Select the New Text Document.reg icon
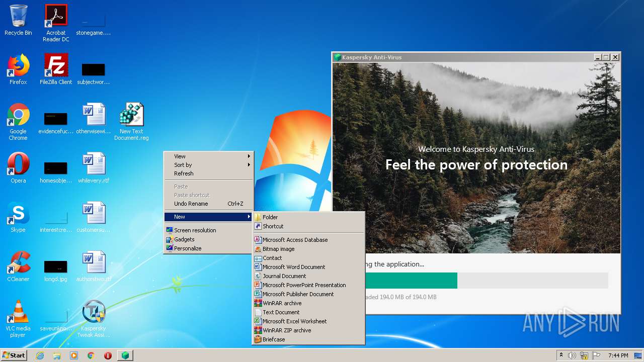The height and width of the screenshot is (362, 644). [x=131, y=122]
